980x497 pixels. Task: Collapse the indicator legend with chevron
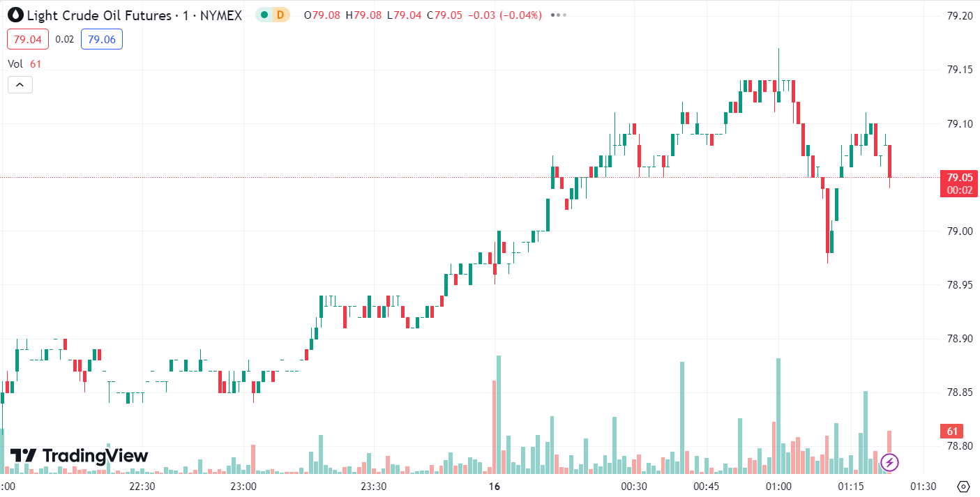tap(20, 85)
